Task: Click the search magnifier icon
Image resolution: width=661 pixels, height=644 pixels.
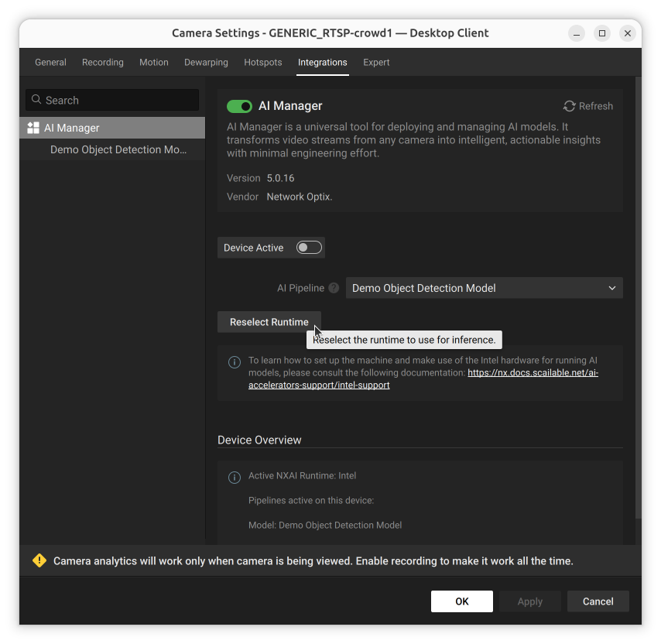Action: click(36, 100)
